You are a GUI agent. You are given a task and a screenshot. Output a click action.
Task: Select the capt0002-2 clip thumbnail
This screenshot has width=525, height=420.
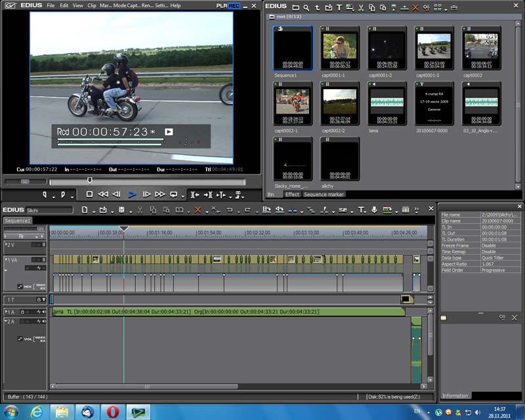tap(339, 104)
